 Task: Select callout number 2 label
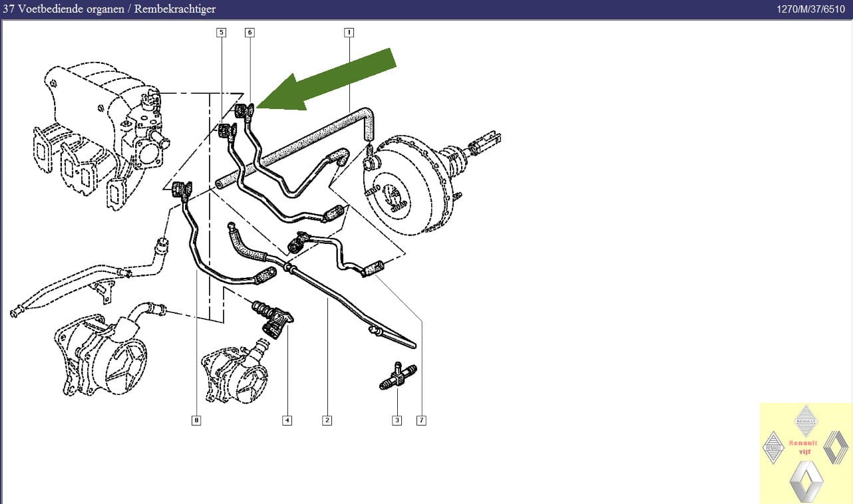(327, 420)
